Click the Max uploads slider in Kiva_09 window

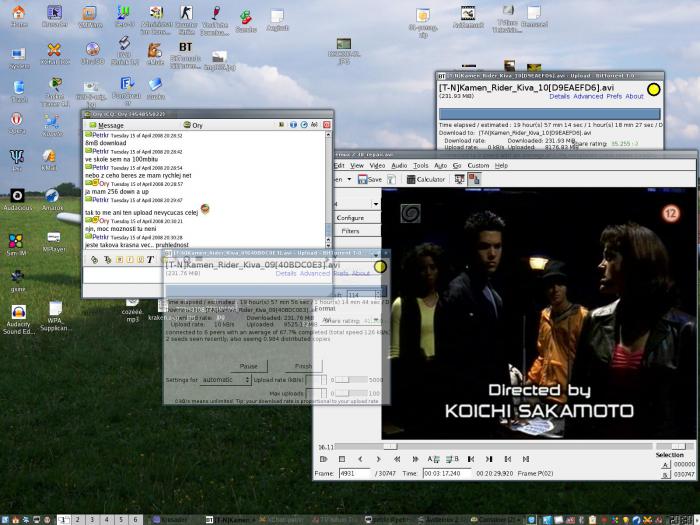point(351,393)
